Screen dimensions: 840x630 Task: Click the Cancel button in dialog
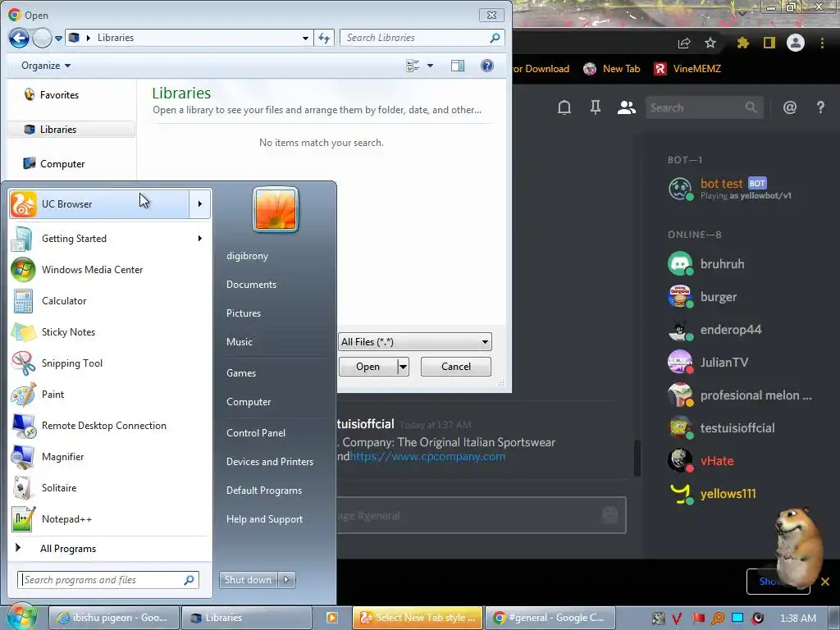[456, 367]
